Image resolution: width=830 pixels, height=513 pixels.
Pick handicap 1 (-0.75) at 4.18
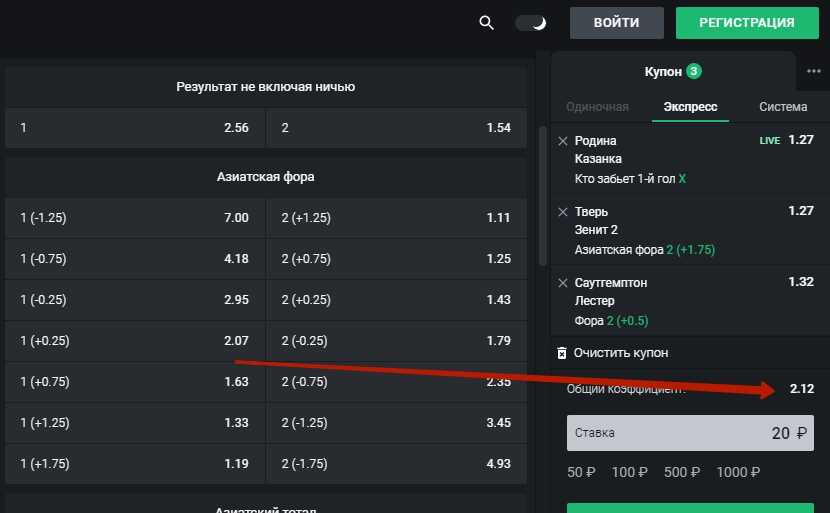coord(135,258)
